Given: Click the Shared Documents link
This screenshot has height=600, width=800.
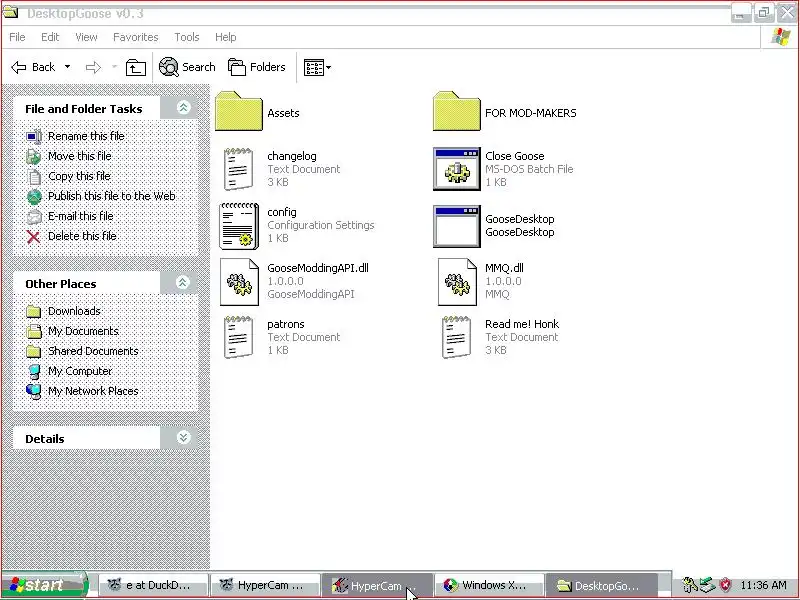Looking at the screenshot, I should tap(93, 351).
